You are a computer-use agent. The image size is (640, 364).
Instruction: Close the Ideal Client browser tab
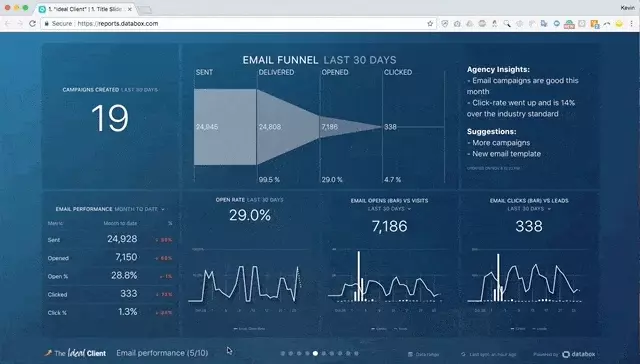pos(130,9)
